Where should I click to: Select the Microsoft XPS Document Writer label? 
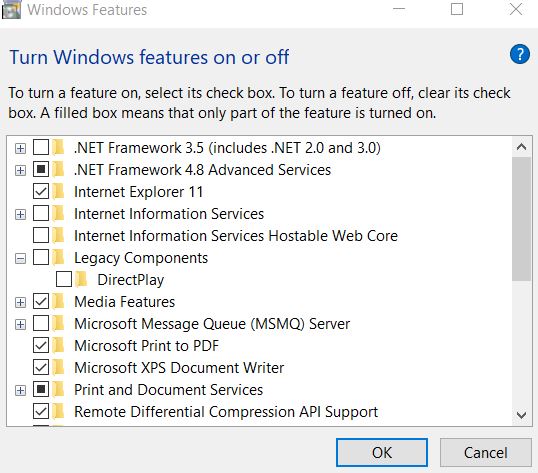coord(179,368)
